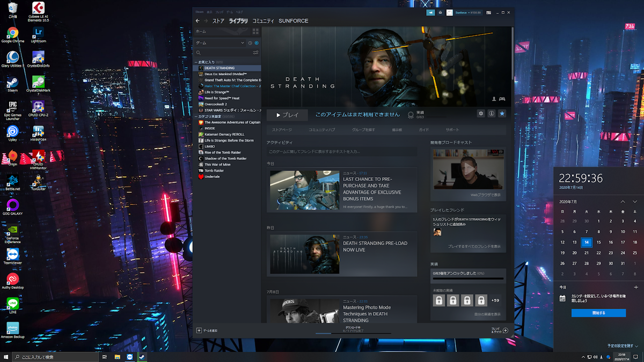The image size is (644, 362).
Task: Click the achievements ribbon icon
Action: pyautogui.click(x=411, y=115)
